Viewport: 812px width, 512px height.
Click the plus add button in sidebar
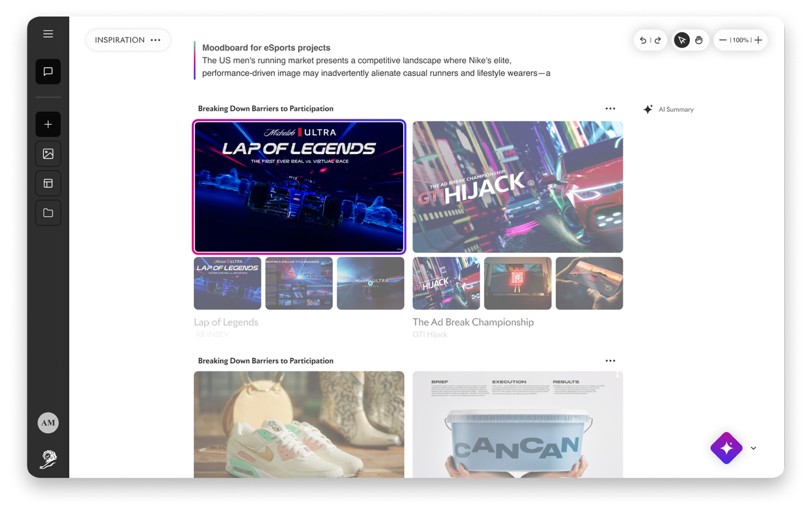48,124
